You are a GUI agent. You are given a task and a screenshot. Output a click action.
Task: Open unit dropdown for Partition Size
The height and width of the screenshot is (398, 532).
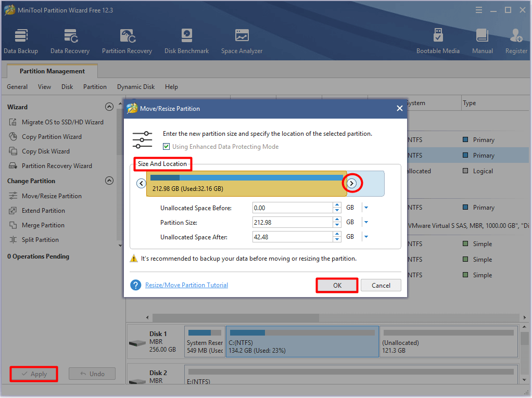pyautogui.click(x=366, y=222)
